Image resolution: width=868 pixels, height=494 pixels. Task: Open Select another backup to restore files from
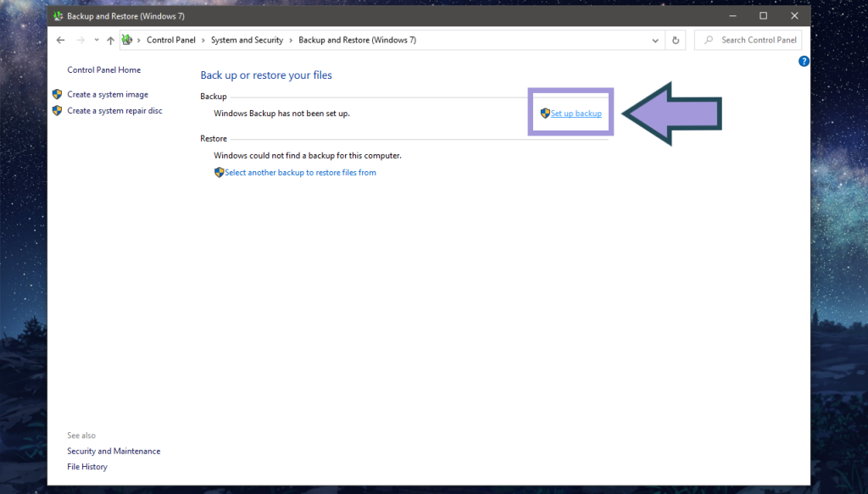301,172
